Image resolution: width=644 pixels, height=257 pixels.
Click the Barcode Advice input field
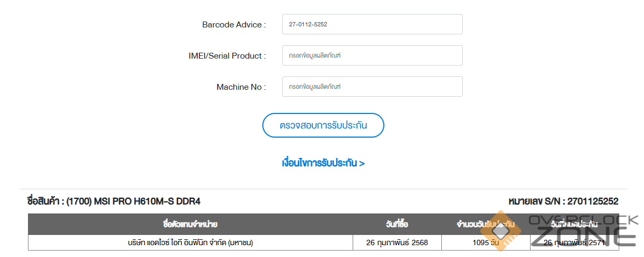pos(372,24)
